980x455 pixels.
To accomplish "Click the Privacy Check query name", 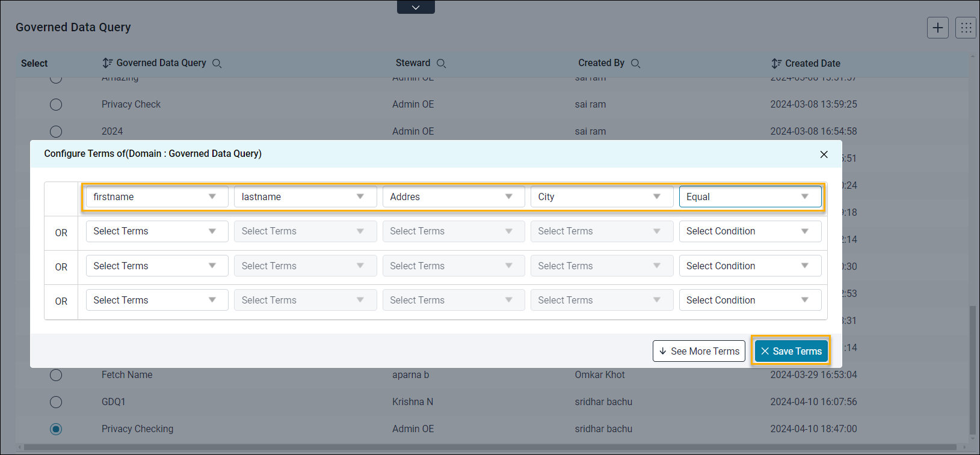I will (131, 105).
